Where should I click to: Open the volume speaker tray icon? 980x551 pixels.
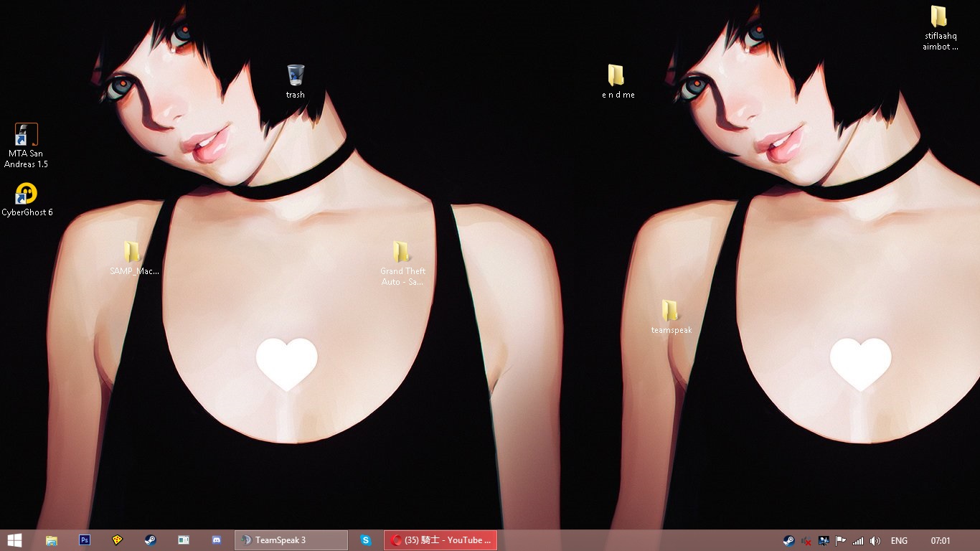coord(875,541)
